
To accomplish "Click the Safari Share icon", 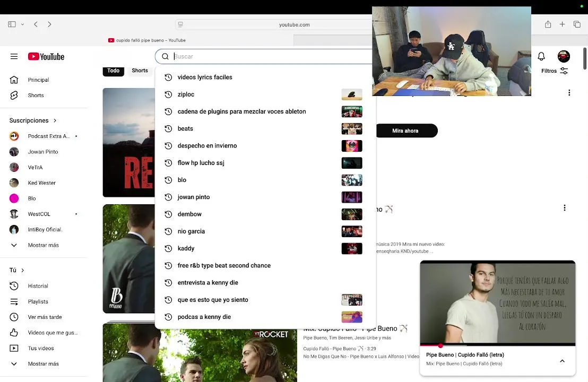I will point(548,24).
